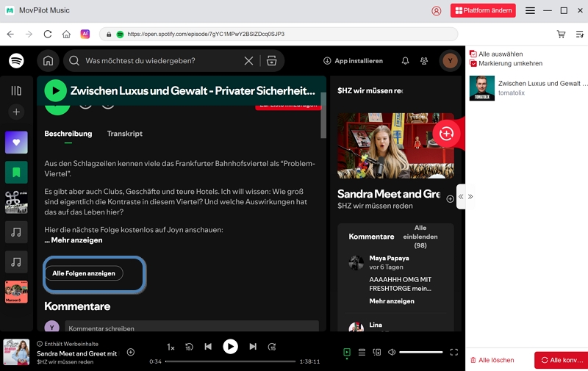This screenshot has height=371, width=588.
Task: Open the Browse icon in search bar
Action: [x=271, y=61]
